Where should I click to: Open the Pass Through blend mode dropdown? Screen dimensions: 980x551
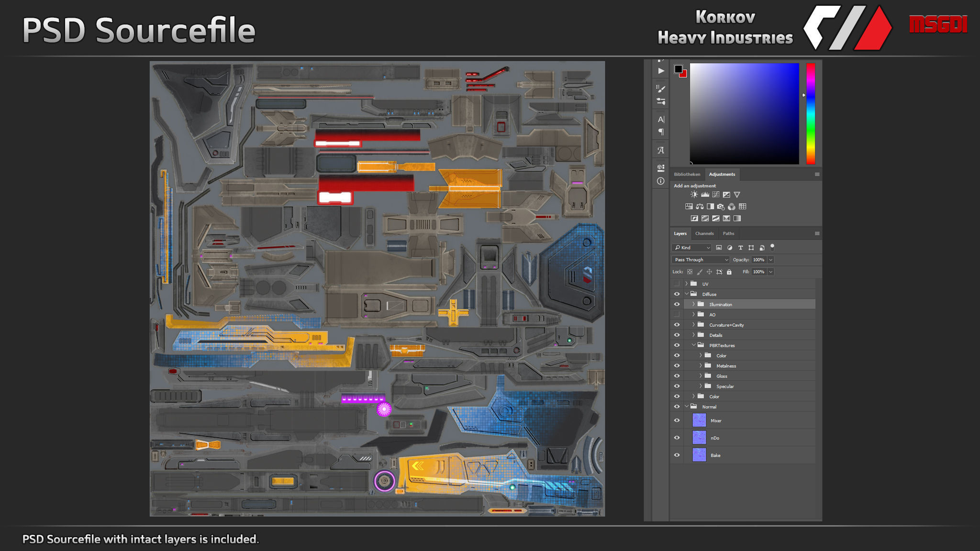701,260
